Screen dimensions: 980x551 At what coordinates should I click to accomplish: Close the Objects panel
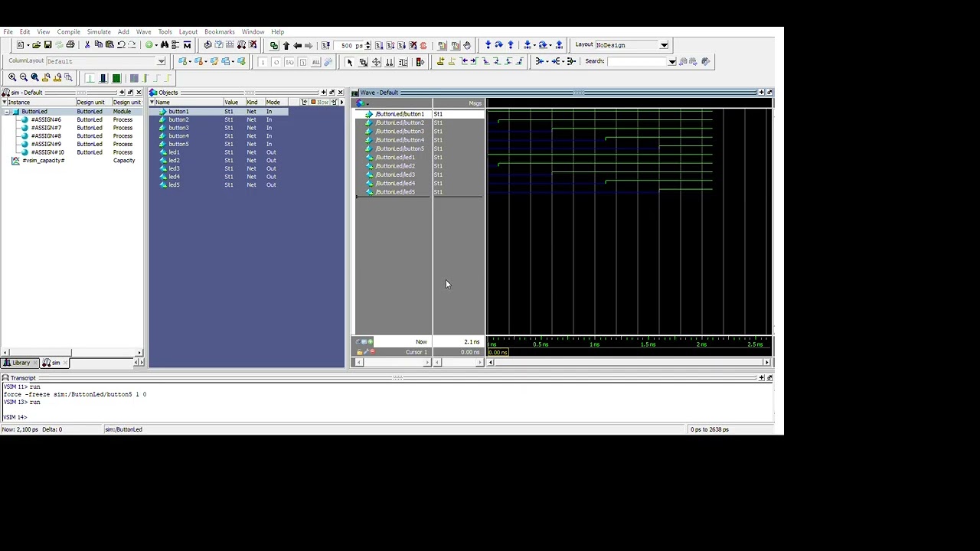pyautogui.click(x=340, y=93)
